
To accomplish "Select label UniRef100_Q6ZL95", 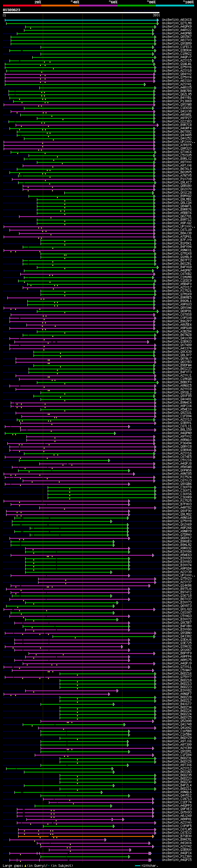I will coord(177,94).
